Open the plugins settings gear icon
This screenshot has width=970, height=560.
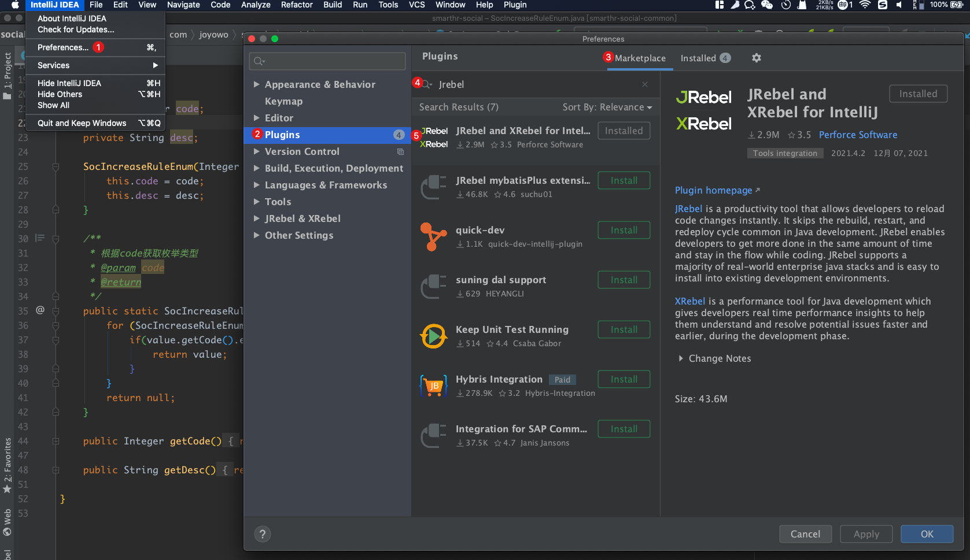click(x=757, y=58)
